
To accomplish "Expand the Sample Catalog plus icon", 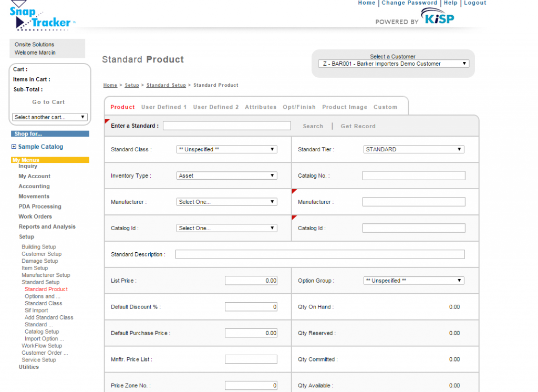I will [x=14, y=147].
